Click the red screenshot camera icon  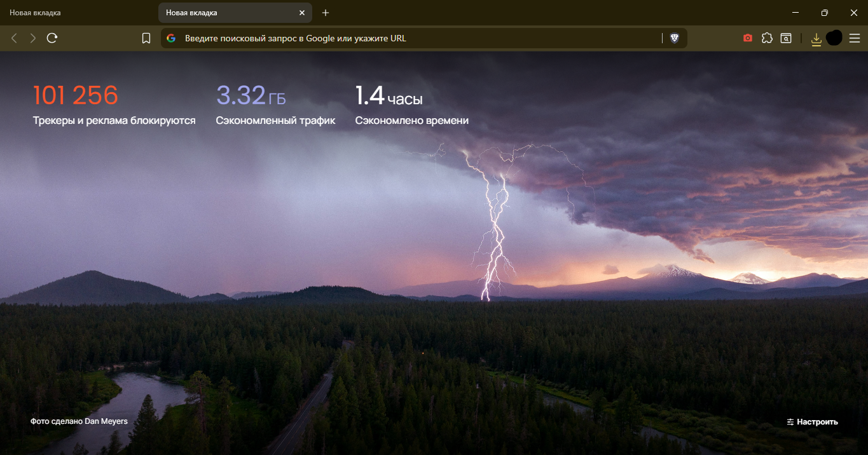[747, 38]
